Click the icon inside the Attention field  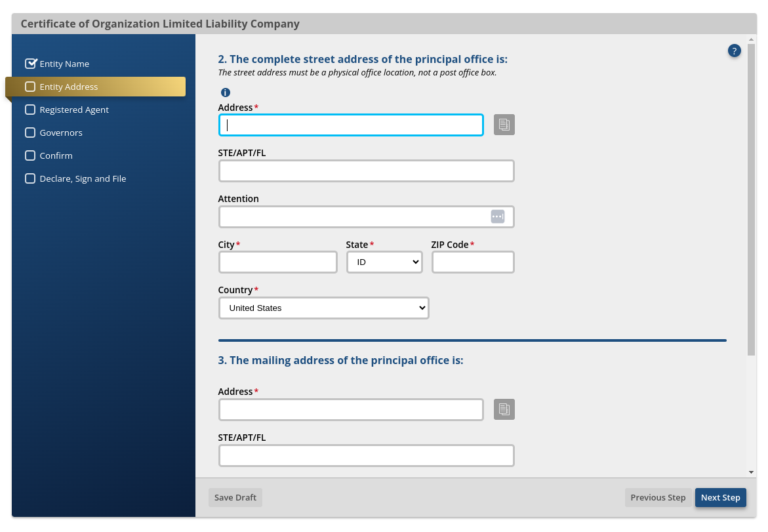497,216
